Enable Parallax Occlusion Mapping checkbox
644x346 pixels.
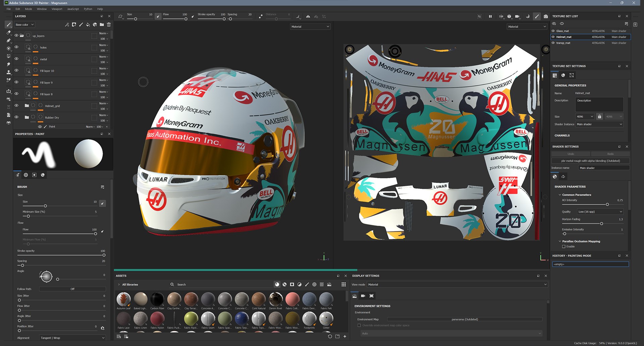click(564, 247)
